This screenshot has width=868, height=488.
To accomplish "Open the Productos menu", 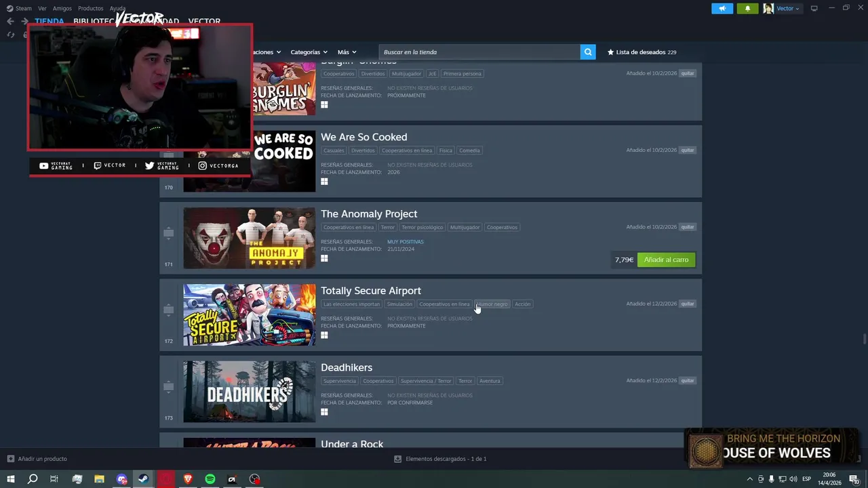I will pos(91,8).
